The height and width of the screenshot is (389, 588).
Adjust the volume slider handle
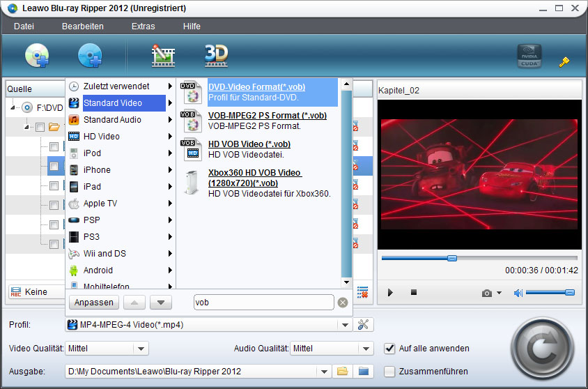click(570, 293)
